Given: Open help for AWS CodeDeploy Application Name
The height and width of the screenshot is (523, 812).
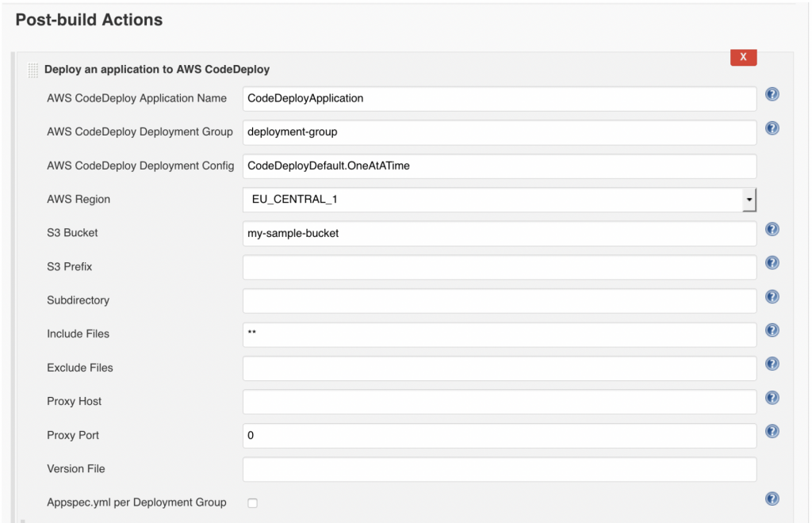Looking at the screenshot, I should pyautogui.click(x=772, y=94).
